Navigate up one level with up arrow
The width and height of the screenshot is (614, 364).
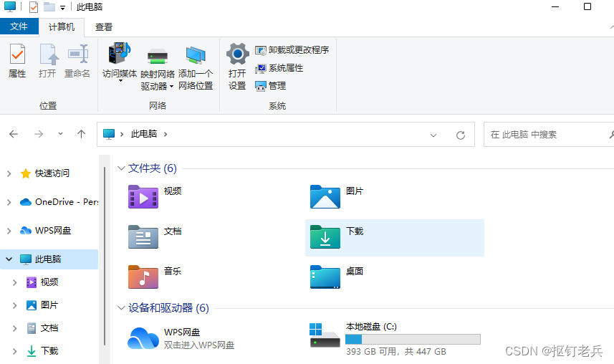click(82, 134)
